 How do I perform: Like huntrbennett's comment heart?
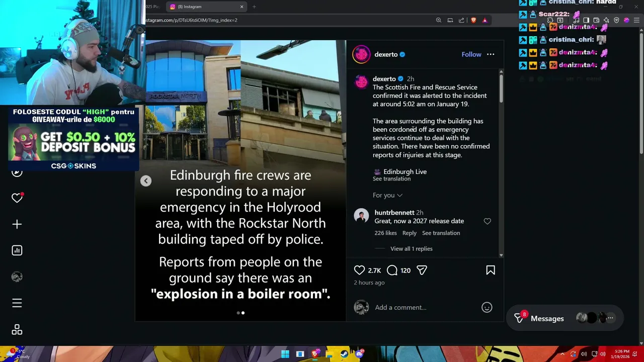[x=487, y=221]
